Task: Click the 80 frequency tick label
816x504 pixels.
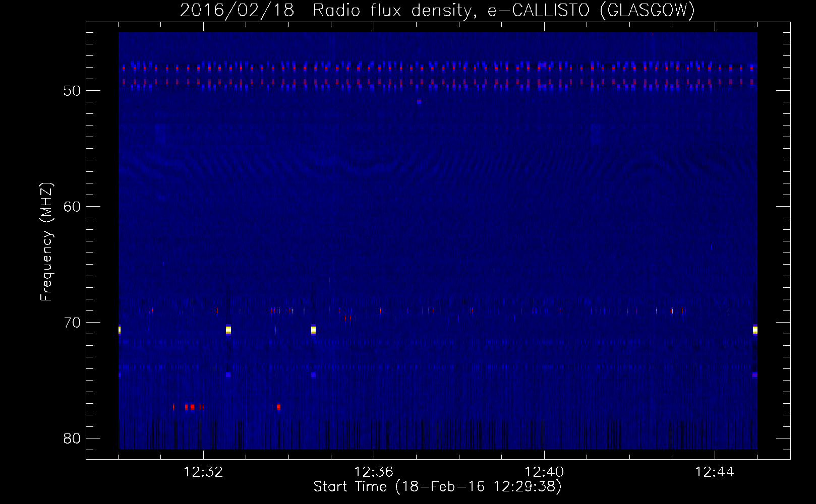Action: pos(72,438)
